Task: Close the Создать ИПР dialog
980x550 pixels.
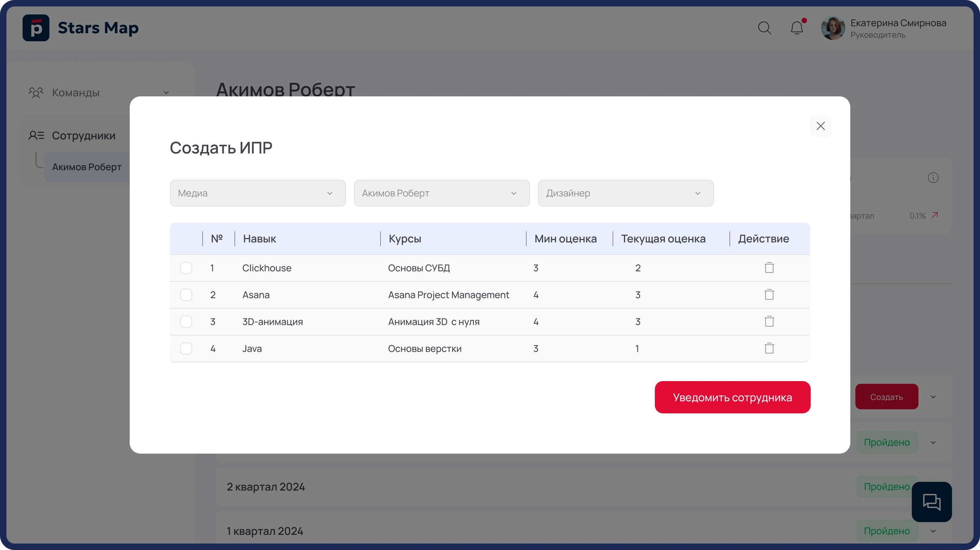Action: (x=820, y=126)
